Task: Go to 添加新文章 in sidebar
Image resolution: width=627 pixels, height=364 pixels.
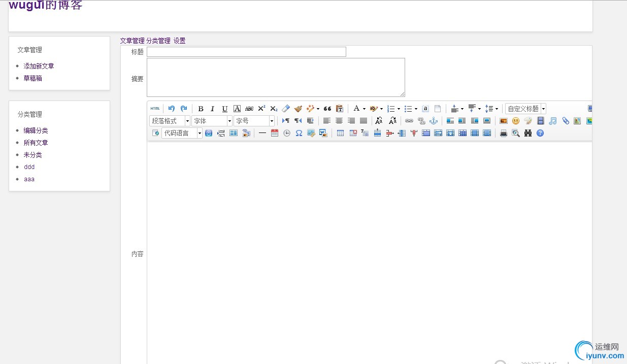Action: pos(39,66)
